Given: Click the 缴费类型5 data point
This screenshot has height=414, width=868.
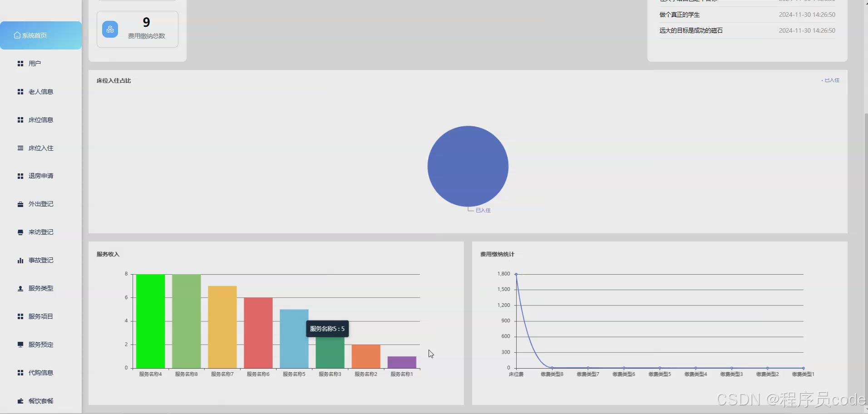Looking at the screenshot, I should [x=660, y=368].
